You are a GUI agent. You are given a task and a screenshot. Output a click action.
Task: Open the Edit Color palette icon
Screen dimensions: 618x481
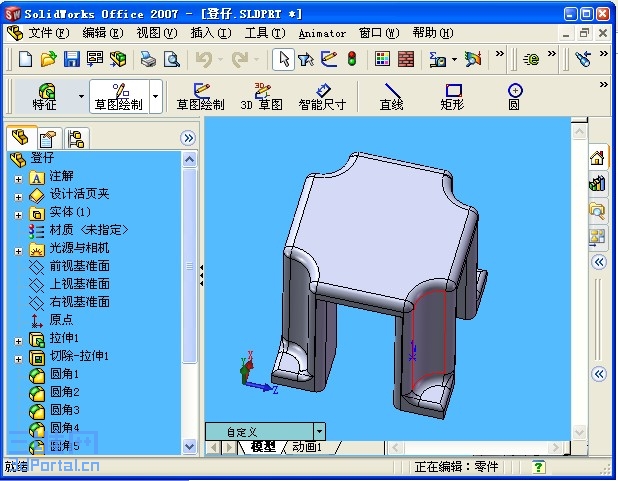(382, 60)
